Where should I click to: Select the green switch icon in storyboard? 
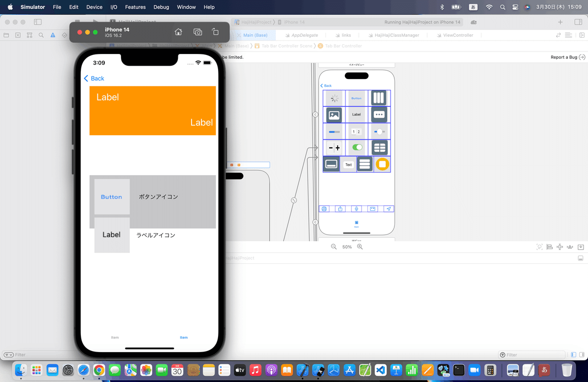point(356,148)
